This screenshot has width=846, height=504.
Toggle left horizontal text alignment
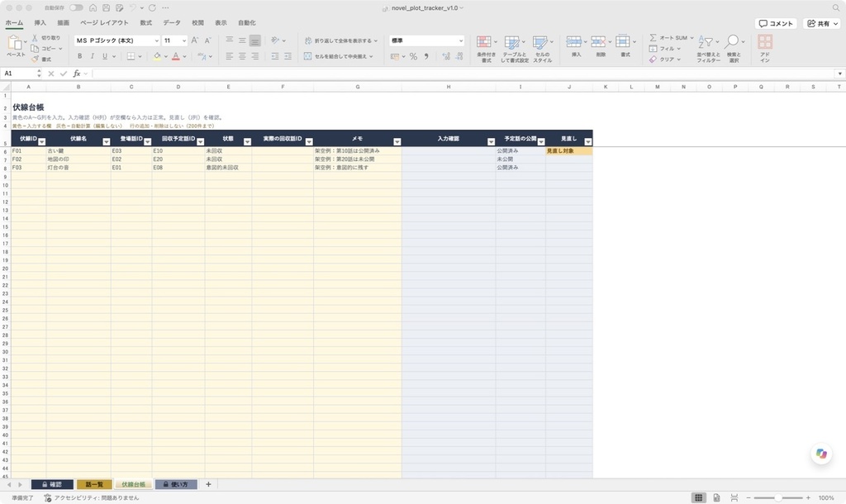tap(230, 56)
